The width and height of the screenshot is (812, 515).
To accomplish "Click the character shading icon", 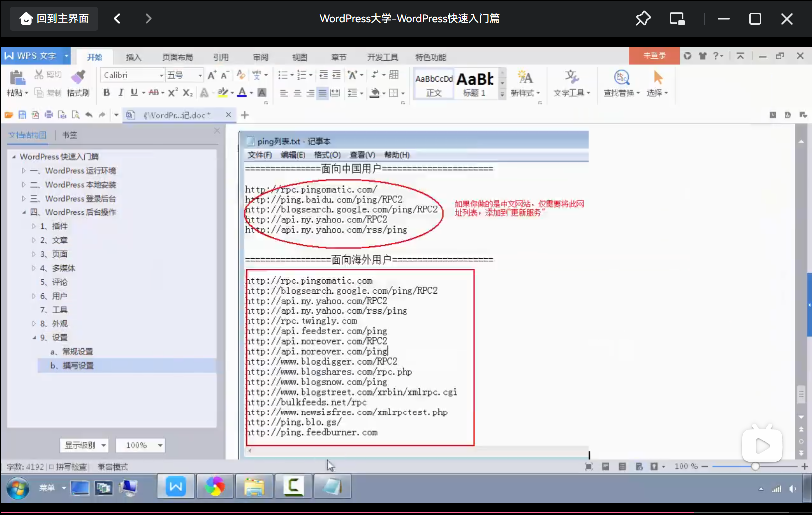I will point(262,92).
